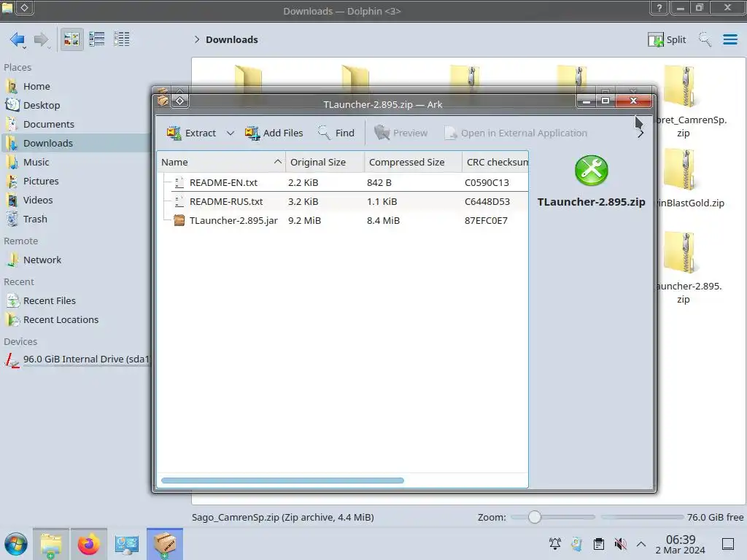Select Downloads in Places sidebar
Viewport: 747px width, 560px height.
[47, 144]
